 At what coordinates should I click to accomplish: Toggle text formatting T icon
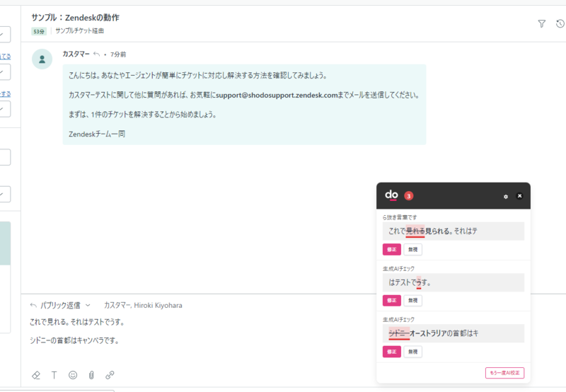click(54, 375)
